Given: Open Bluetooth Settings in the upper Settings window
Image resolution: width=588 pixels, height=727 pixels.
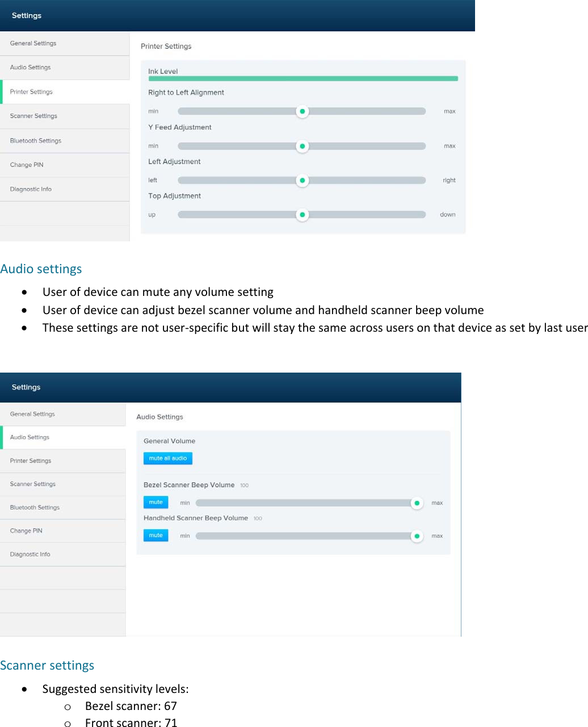Looking at the screenshot, I should 65,141.
